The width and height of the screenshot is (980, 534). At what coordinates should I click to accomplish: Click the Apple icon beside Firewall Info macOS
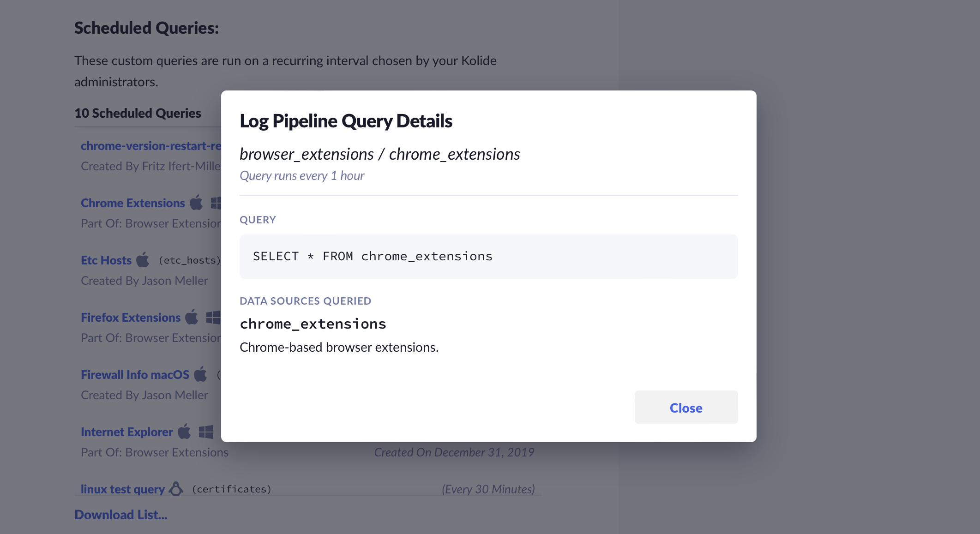(201, 374)
